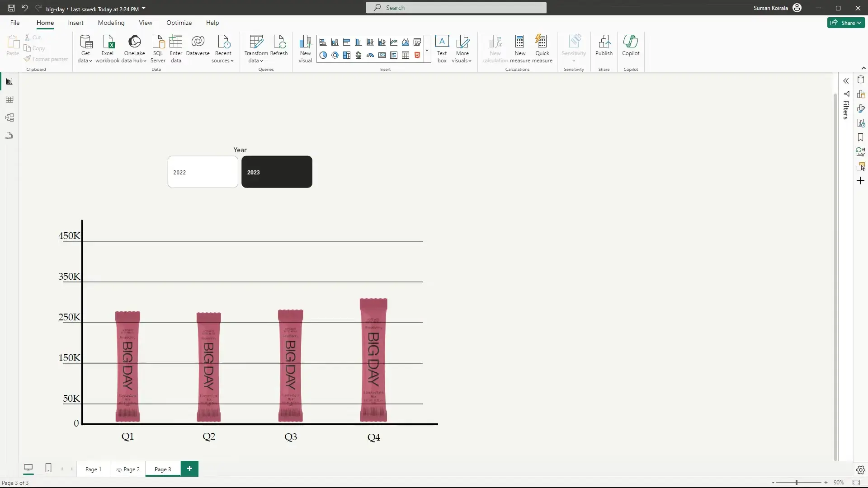Add a new report page
Viewport: 868px width, 488px height.
(x=189, y=469)
